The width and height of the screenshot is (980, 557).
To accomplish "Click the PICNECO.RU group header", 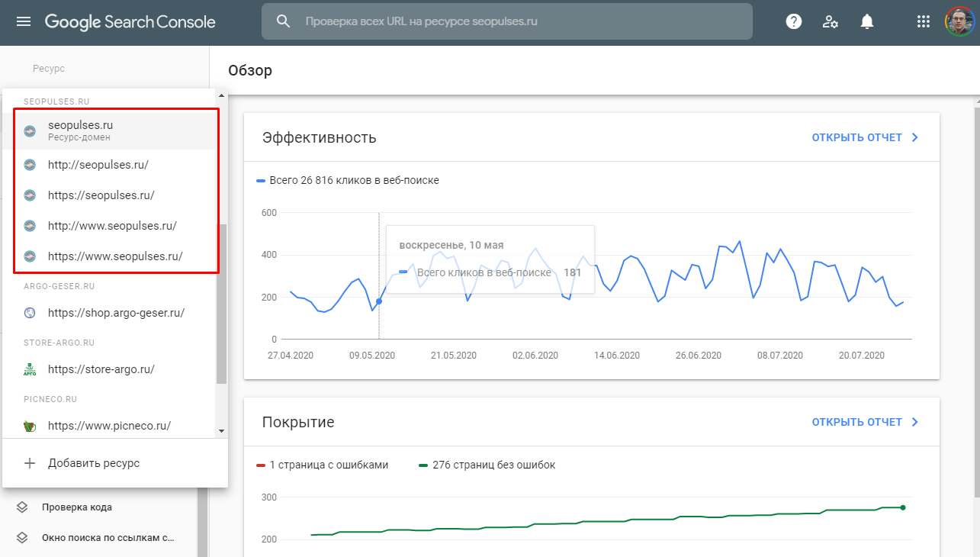I will pyautogui.click(x=50, y=399).
